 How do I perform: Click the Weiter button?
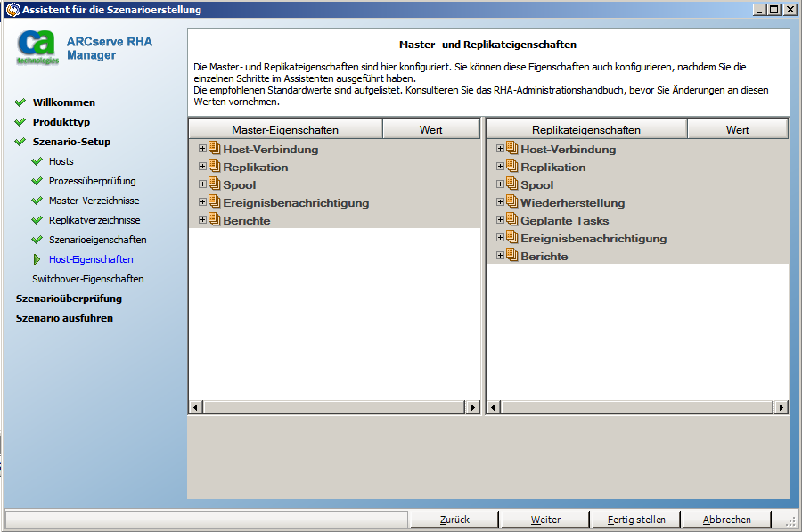[x=544, y=519]
